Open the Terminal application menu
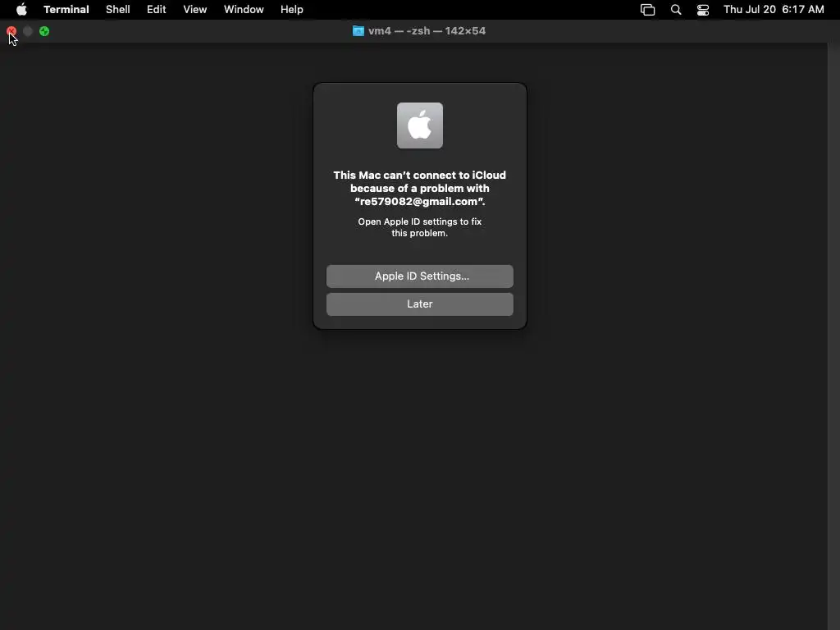This screenshot has width=840, height=630. coord(66,10)
